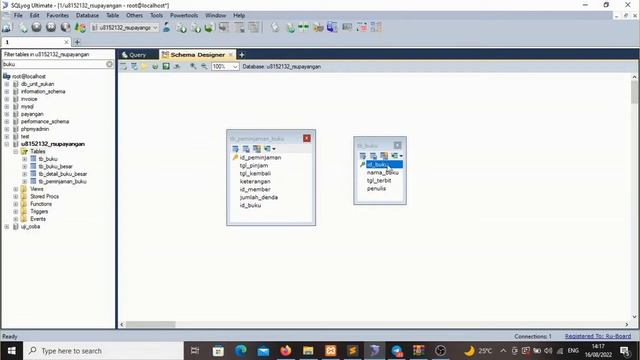Image resolution: width=640 pixels, height=360 pixels.
Task: Click the Registered To link in status bar
Action: click(x=598, y=336)
